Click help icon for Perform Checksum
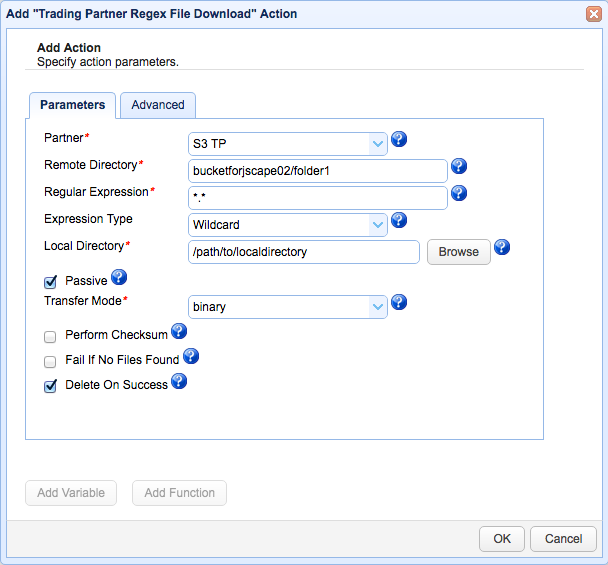Screen dimensions: 608x565 pos(179,331)
